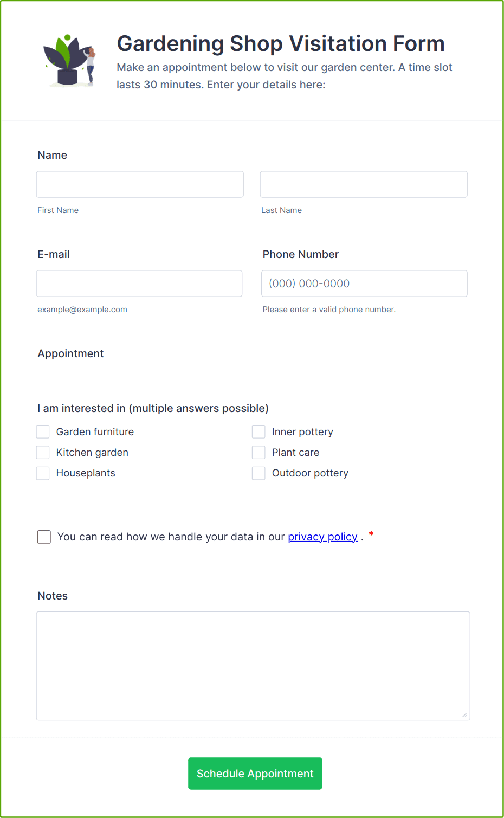Enable the Houseplants checkbox
Screen dimensions: 504x818
[43, 473]
